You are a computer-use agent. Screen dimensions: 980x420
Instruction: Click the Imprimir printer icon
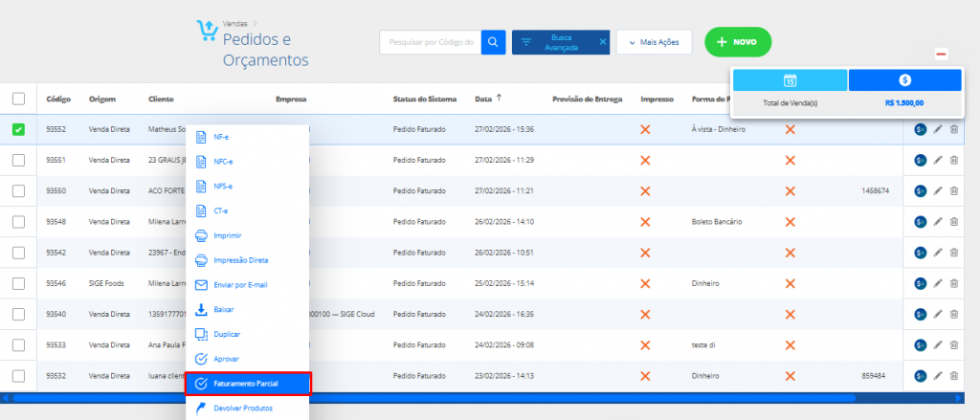click(x=201, y=235)
